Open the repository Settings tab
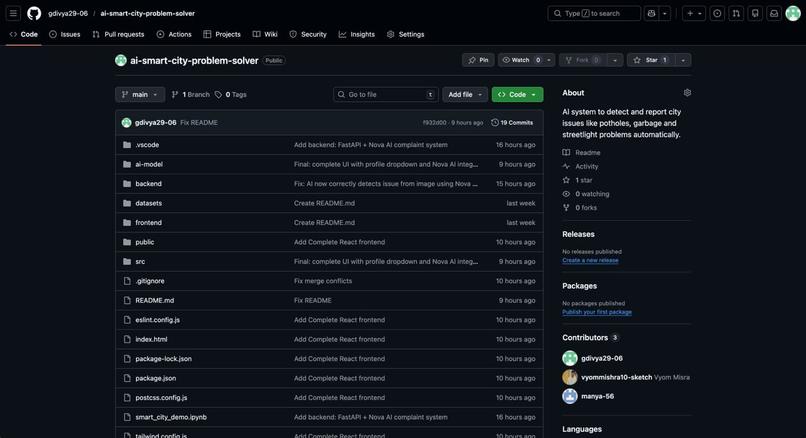 point(406,34)
